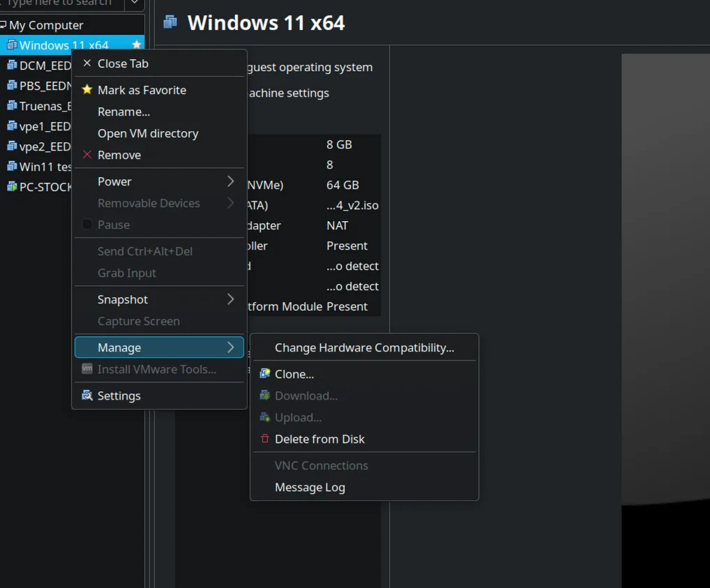Click Grab Input menu entry

click(160, 273)
